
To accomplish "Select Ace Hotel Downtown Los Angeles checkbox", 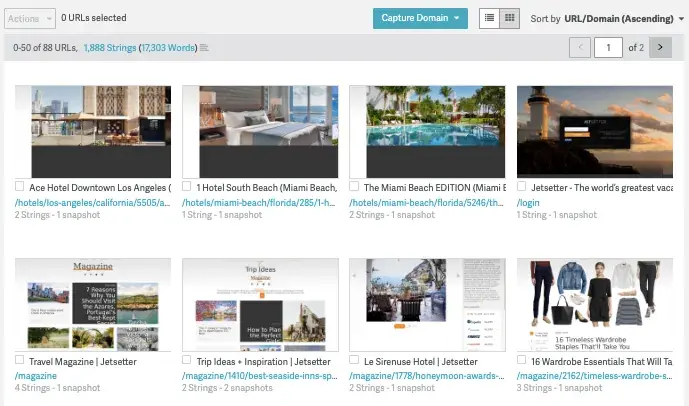I will [19, 186].
